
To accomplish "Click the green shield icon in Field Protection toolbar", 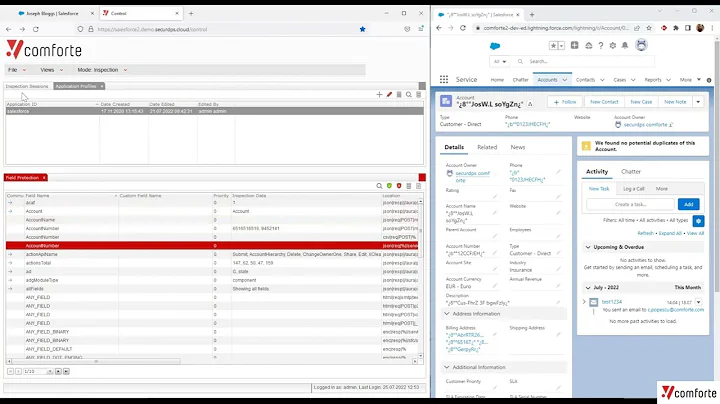I will point(389,186).
